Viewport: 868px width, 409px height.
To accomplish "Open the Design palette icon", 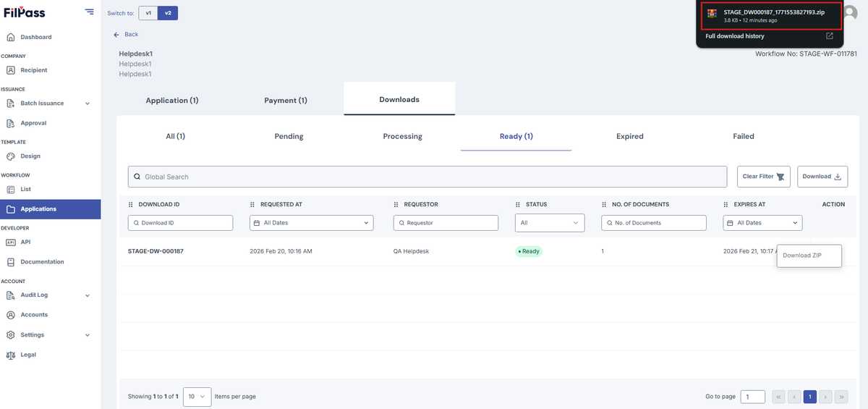I will 11,156.
